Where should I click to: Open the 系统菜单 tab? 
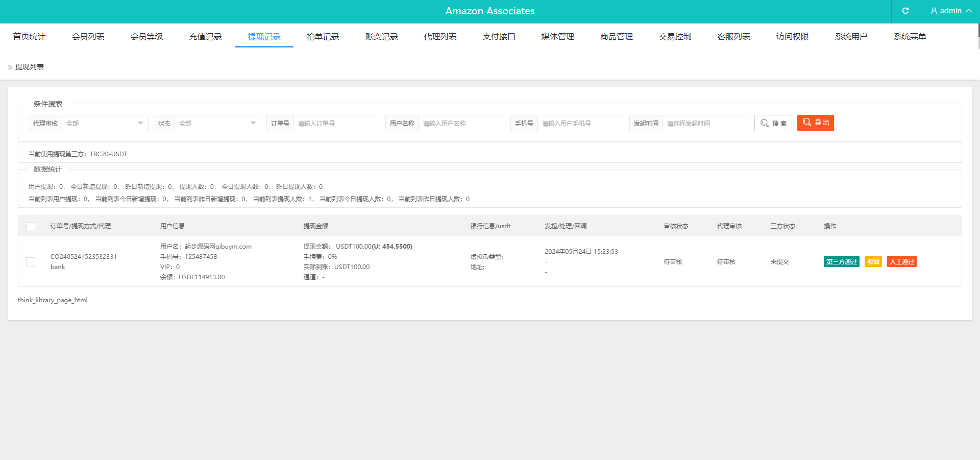(910, 37)
